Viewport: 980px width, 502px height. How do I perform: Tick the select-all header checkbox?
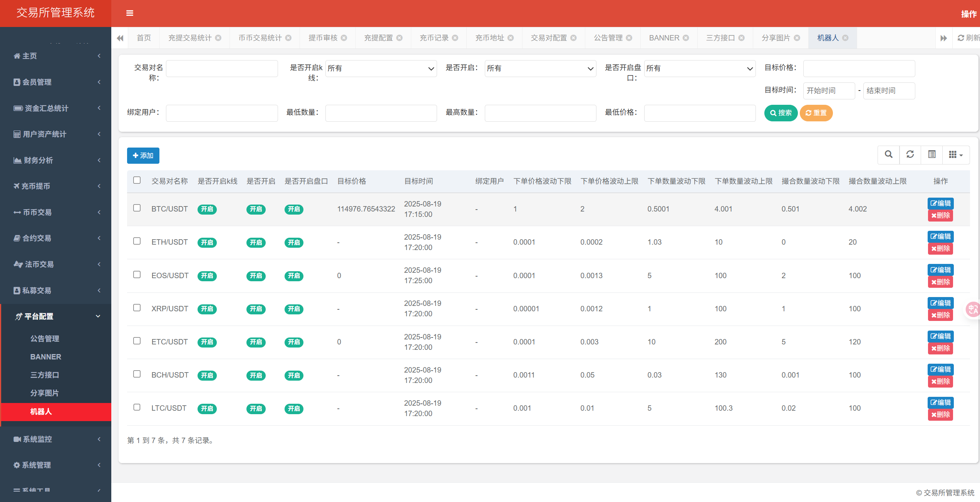pyautogui.click(x=137, y=180)
